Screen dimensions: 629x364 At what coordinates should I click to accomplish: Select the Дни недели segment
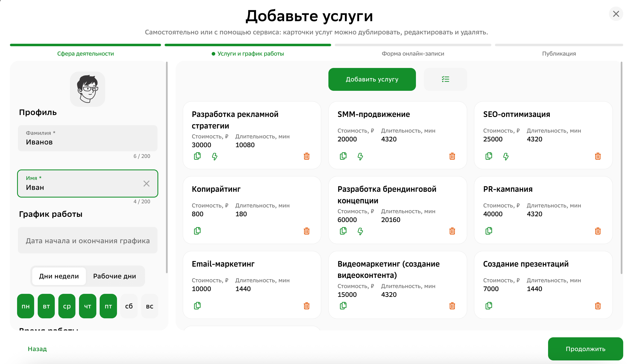[59, 276]
